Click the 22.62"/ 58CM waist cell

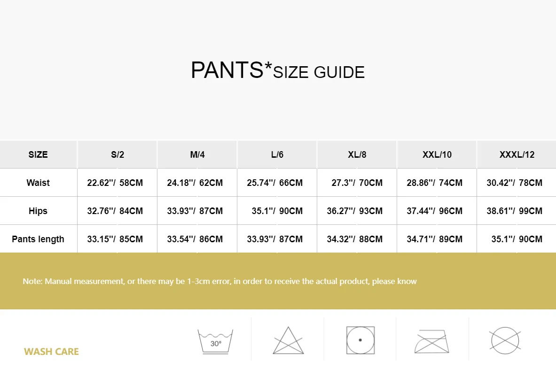point(115,183)
